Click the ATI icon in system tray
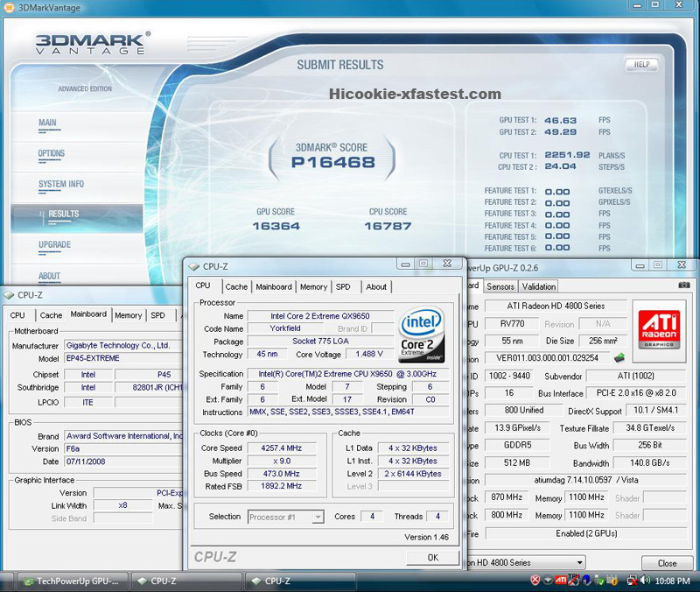Viewport: 700px width, 592px height. click(x=562, y=581)
